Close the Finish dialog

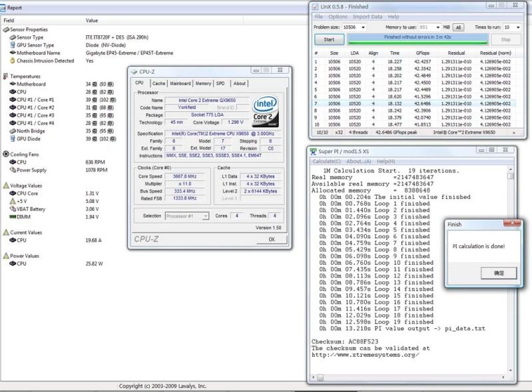coord(512,223)
